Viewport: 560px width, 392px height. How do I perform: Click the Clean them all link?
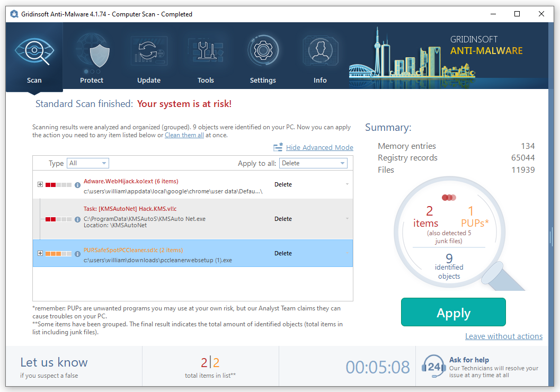(184, 135)
